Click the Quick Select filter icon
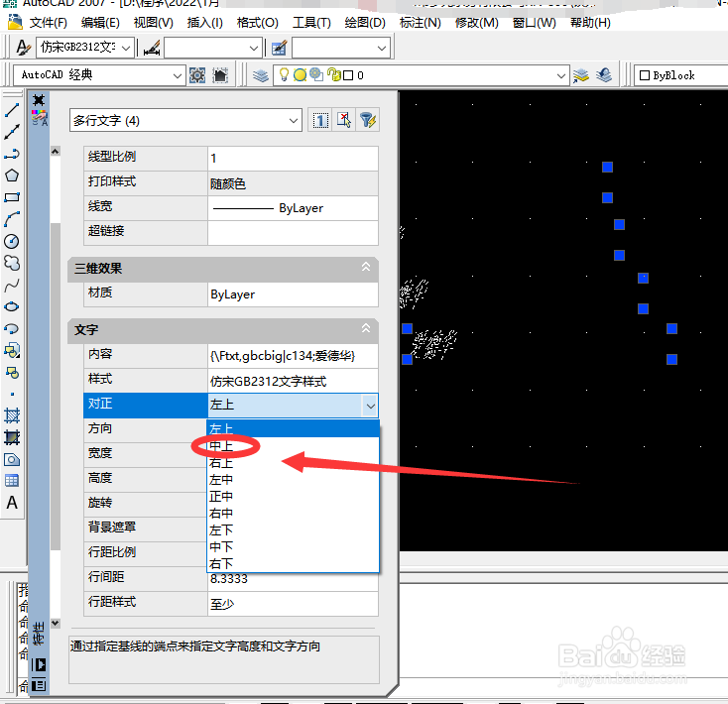Screen dimensions: 728x704 368,121
